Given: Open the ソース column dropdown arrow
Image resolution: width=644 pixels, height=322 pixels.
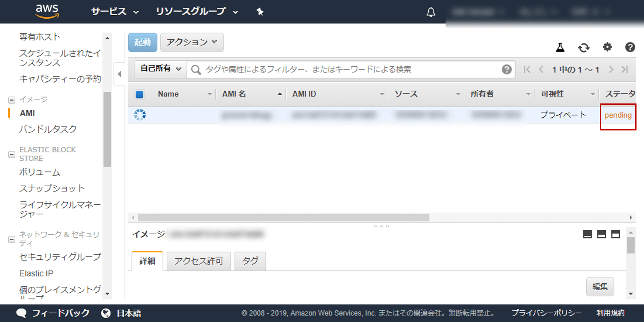Looking at the screenshot, I should tap(458, 94).
